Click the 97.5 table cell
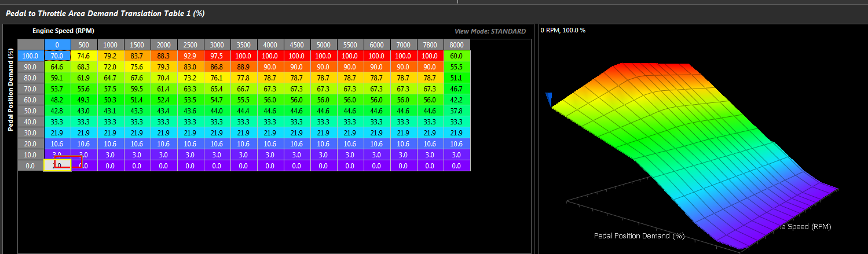The height and width of the screenshot is (254, 868). 217,56
